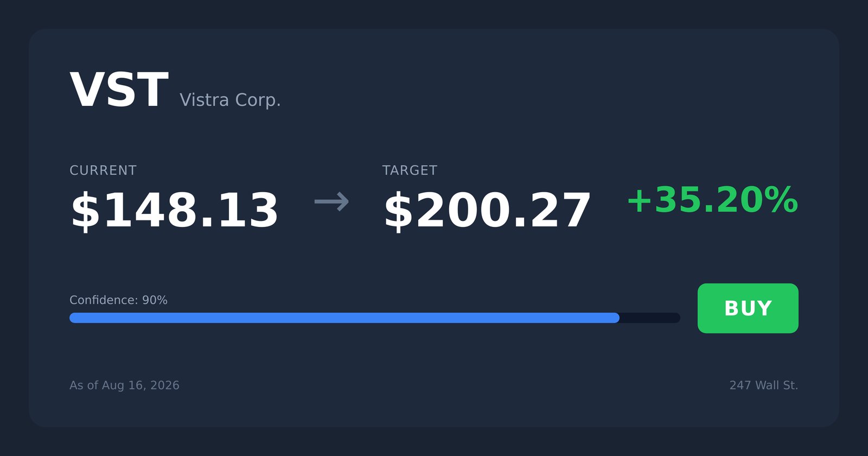Click the plus sign of the percentage

pyautogui.click(x=639, y=201)
